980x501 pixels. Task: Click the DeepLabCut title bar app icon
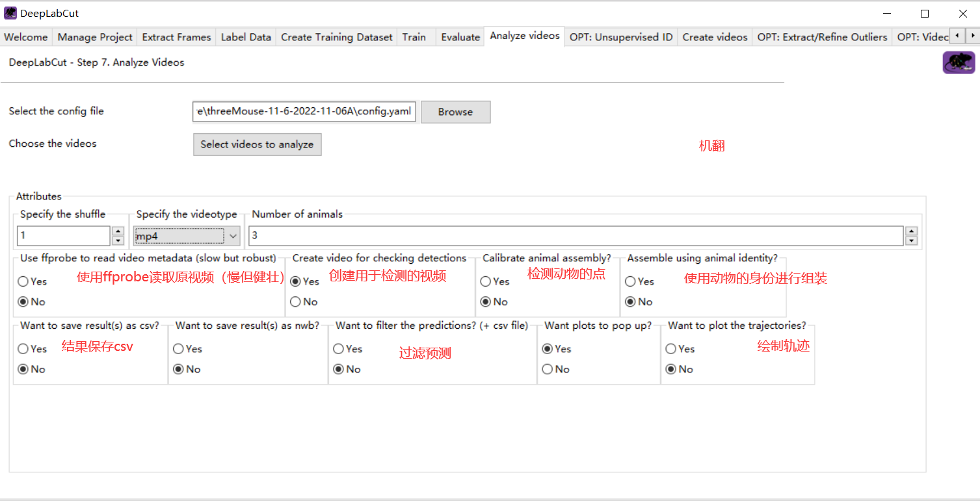(x=10, y=13)
